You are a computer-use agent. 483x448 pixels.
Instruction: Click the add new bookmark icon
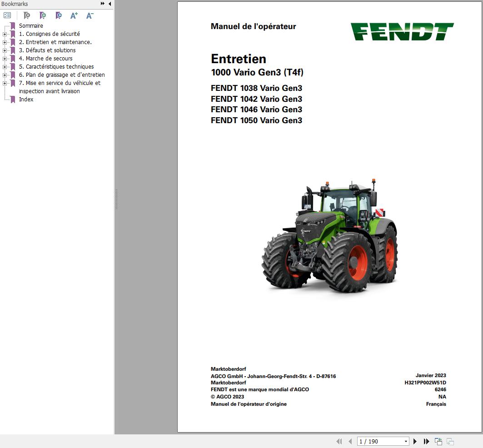[x=43, y=15]
